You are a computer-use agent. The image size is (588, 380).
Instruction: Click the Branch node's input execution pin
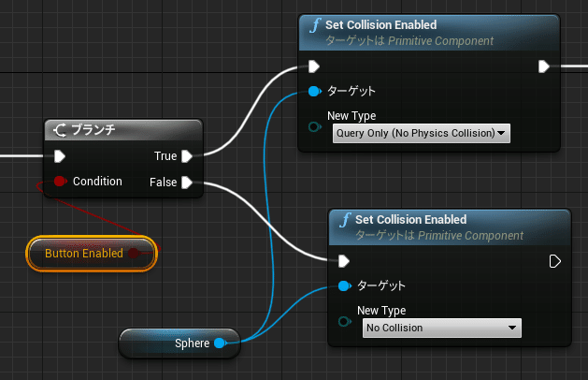click(60, 156)
